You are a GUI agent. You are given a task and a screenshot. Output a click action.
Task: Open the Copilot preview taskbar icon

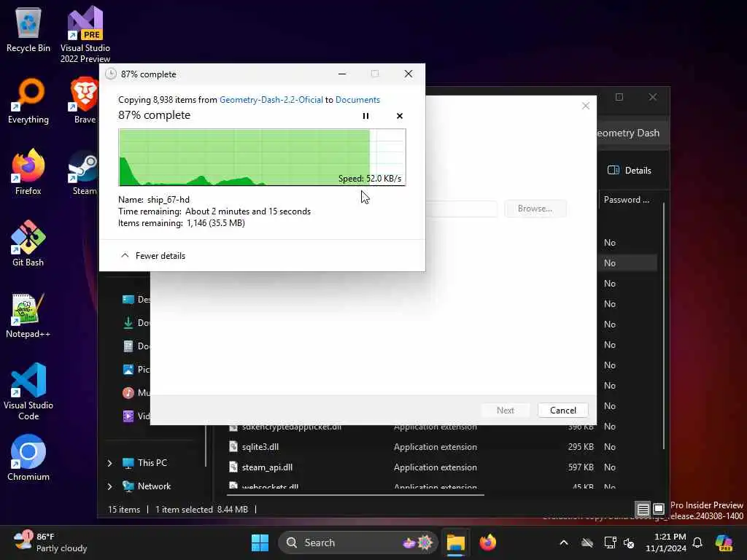click(x=724, y=542)
